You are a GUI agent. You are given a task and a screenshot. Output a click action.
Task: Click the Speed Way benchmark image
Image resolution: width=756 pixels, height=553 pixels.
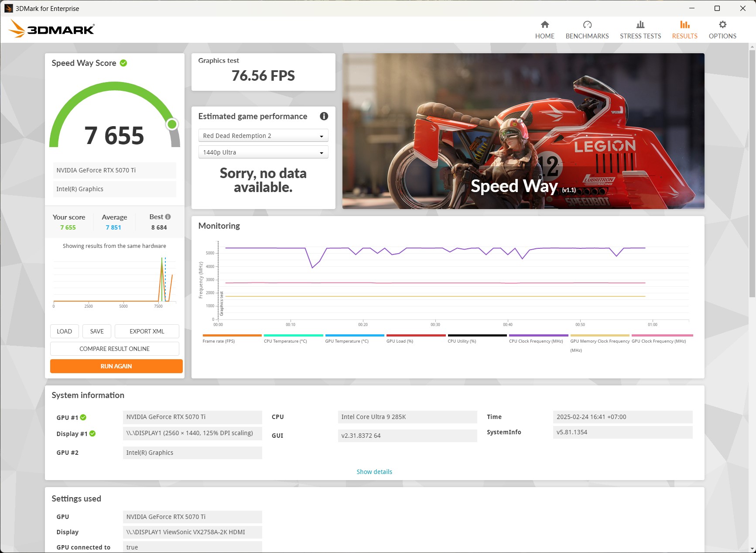[x=523, y=131]
